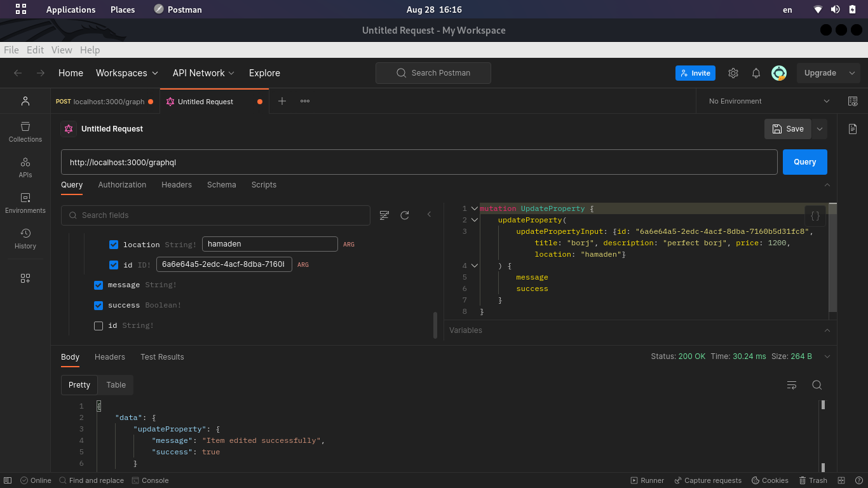Screen dimensions: 868x488
Task: Open the File menu
Action: click(x=11, y=50)
